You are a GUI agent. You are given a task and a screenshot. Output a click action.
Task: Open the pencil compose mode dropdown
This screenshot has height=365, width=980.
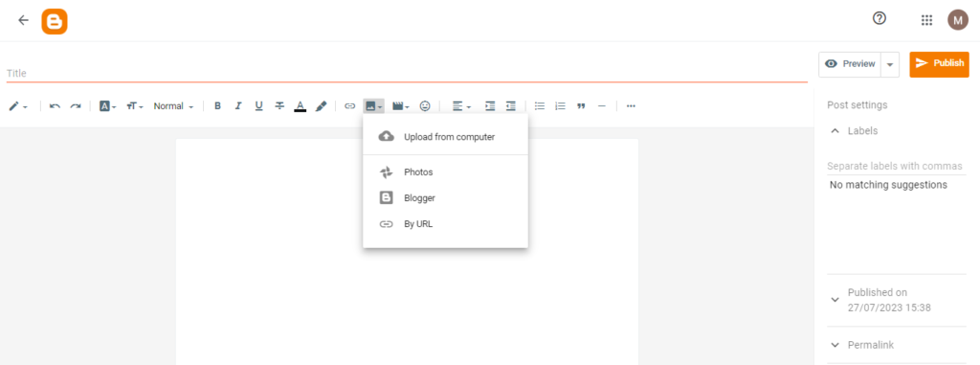pyautogui.click(x=18, y=106)
